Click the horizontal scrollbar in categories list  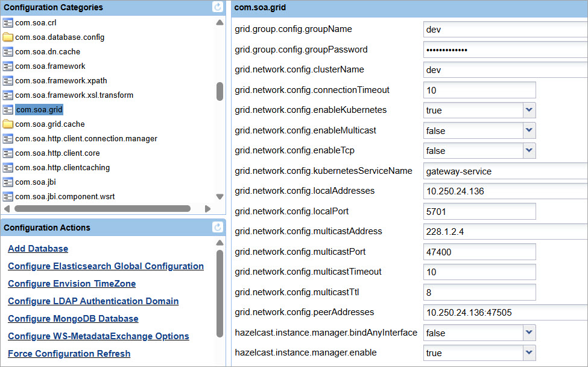point(103,209)
